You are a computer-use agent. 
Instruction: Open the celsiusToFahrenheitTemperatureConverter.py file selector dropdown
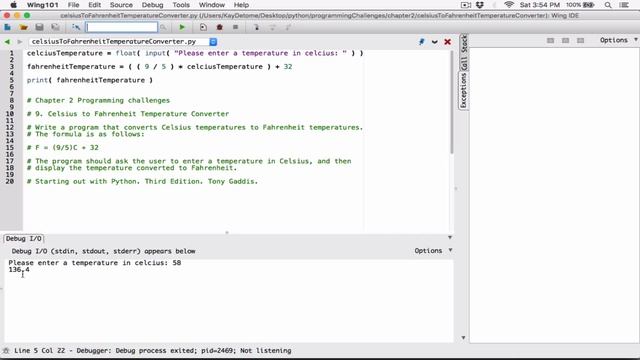[x=213, y=42]
